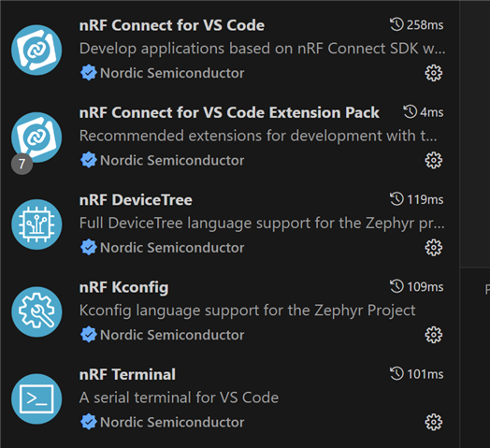Click the nRF Kconfig wrench-gear logo
This screenshot has width=490, height=448.
36,311
